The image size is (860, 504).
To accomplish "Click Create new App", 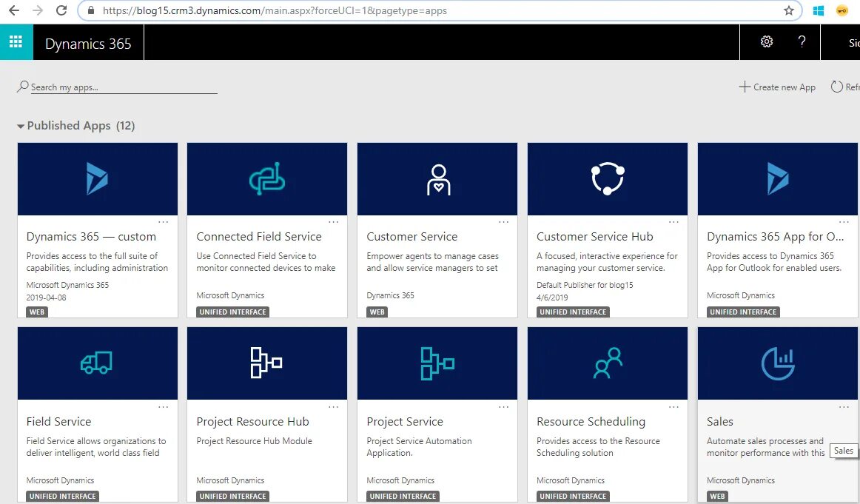I will click(x=777, y=87).
